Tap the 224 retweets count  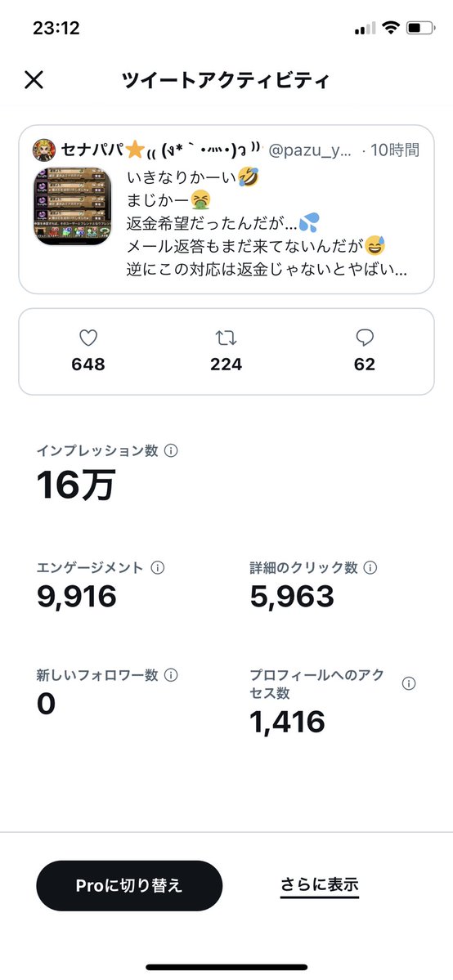226,365
